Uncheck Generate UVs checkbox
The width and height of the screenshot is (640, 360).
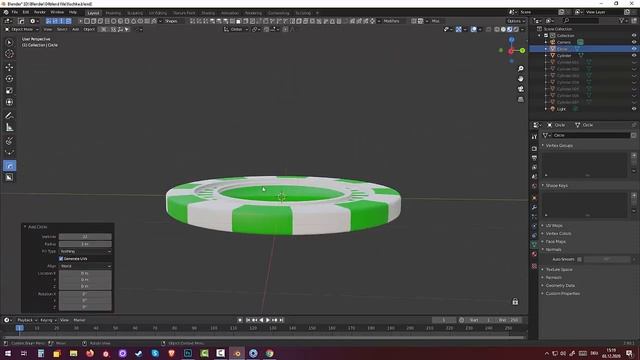pyautogui.click(x=61, y=259)
